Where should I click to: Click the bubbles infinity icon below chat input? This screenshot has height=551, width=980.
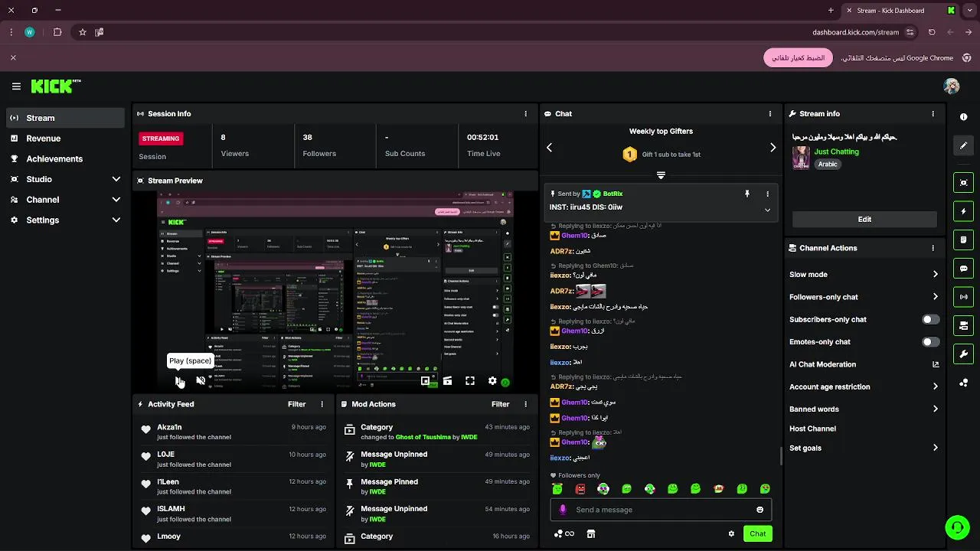pos(564,533)
